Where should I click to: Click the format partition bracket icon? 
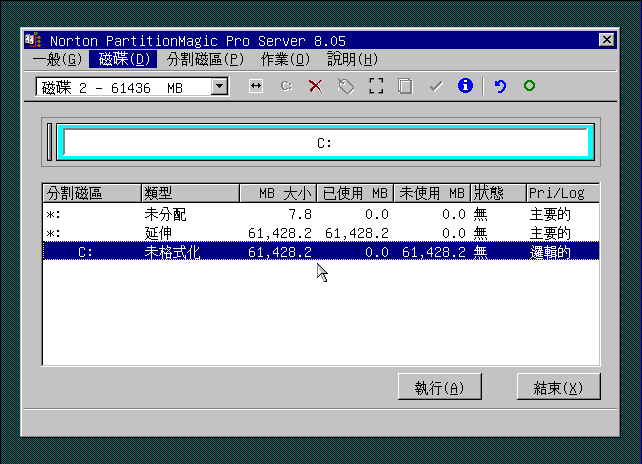tap(376, 87)
